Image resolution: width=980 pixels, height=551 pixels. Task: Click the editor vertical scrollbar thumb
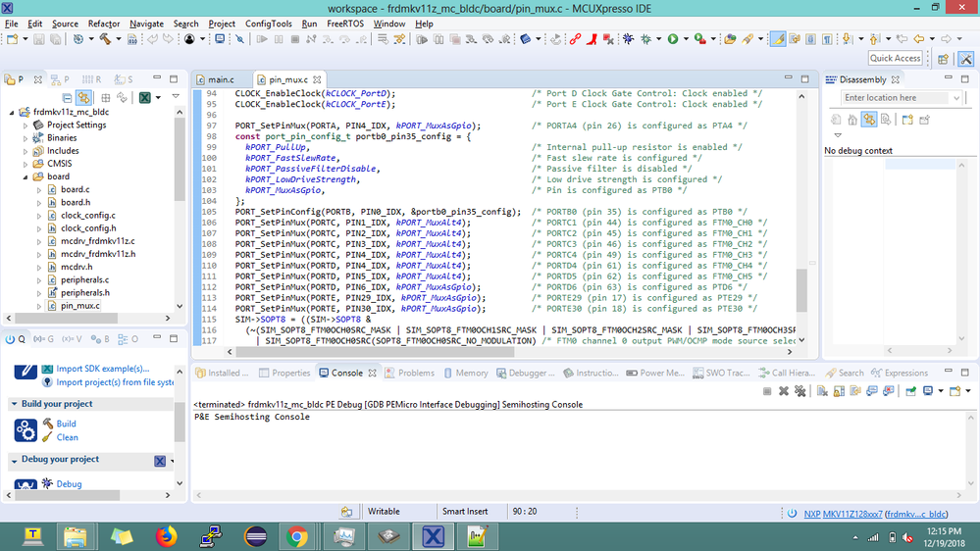801,290
